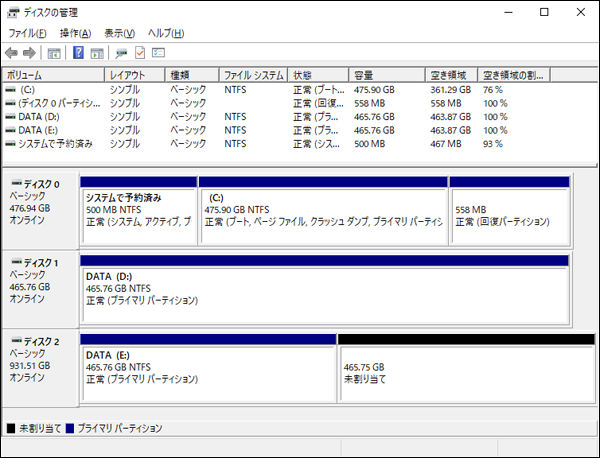Open the ヘルプ(H) menu
Screen dimensions: 600x458
(166, 33)
